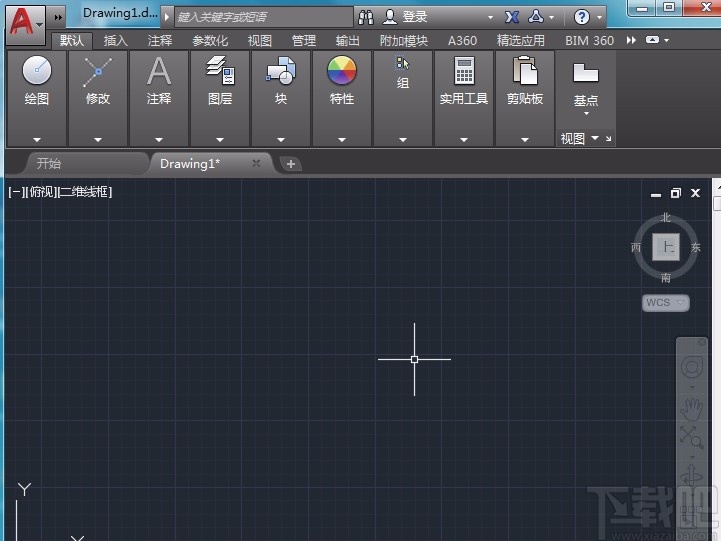Switch to the BIM 360 ribbon tab
This screenshot has height=541, width=721.
(589, 41)
